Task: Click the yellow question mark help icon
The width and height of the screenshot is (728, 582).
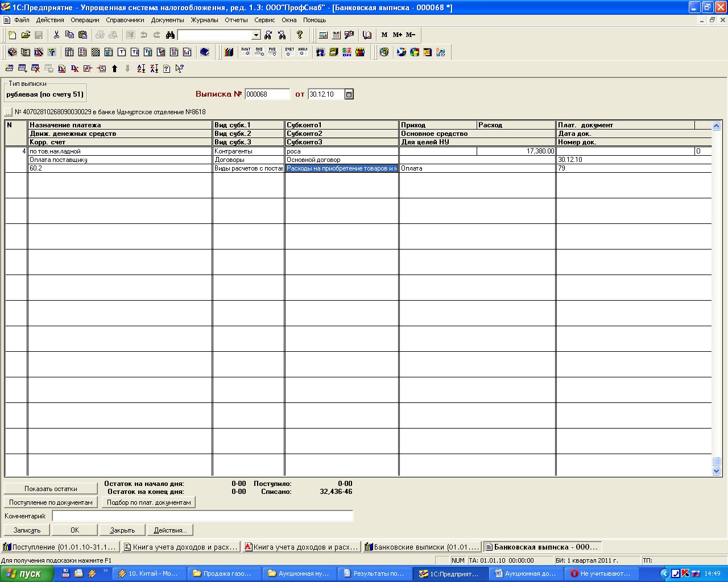Action: (x=300, y=35)
